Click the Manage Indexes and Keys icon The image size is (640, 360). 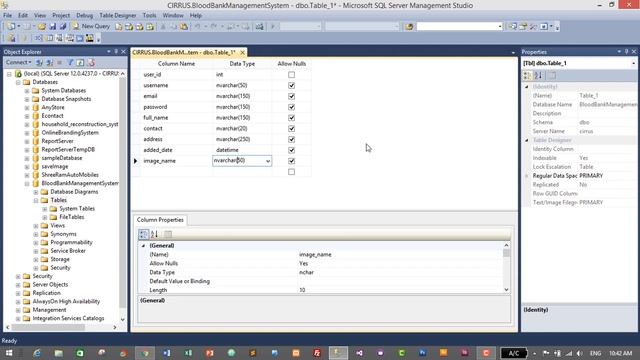[49, 38]
